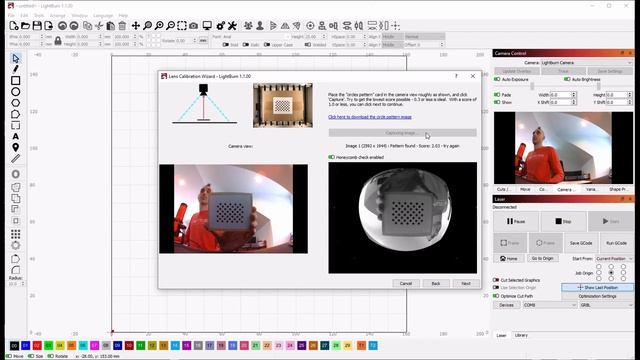Viewport: 640px width, 360px height.
Task: Delete selection with trash icon
Action: click(x=122, y=26)
